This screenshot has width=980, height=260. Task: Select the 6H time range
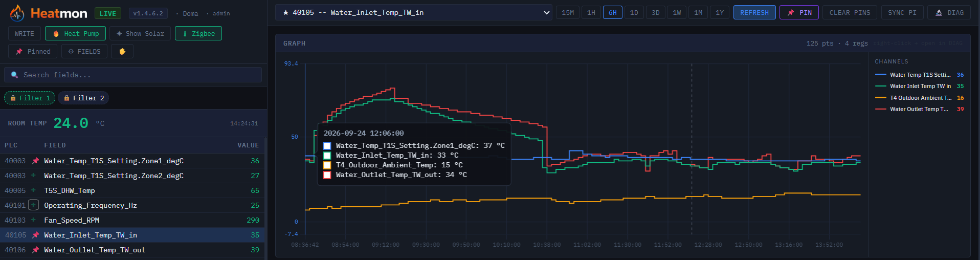(613, 12)
